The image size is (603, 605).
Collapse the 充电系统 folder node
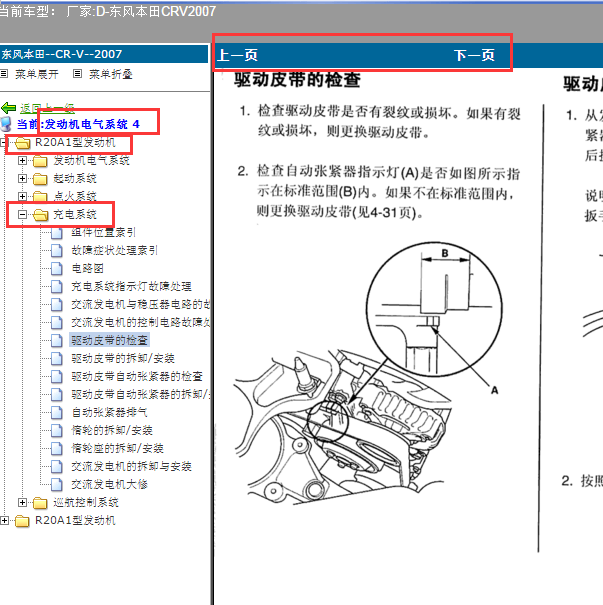pyautogui.click(x=22, y=215)
